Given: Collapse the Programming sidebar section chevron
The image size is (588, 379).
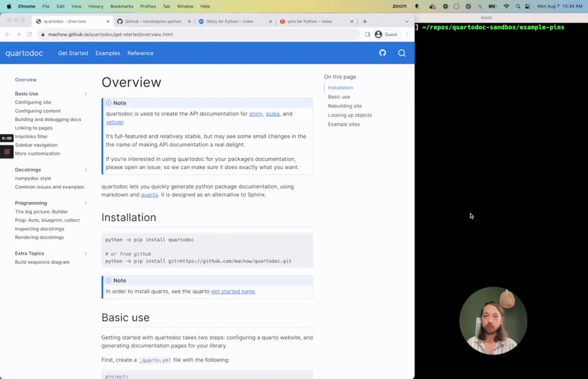Looking at the screenshot, I should click(86, 203).
